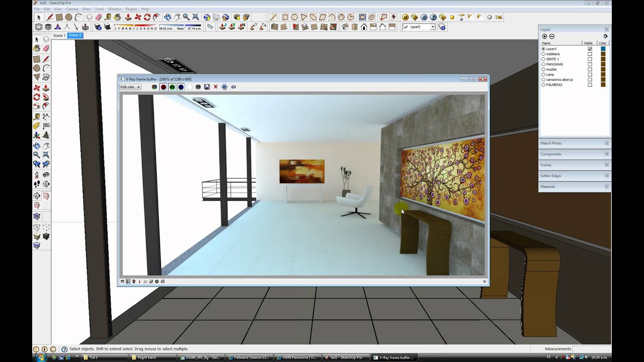Open Layers panel details arrow menu

point(605,36)
